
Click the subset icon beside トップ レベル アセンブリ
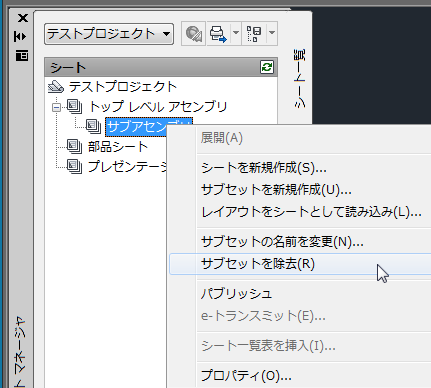tap(74, 107)
